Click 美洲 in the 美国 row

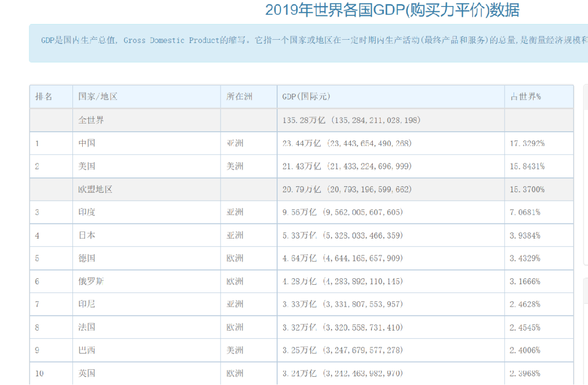pyautogui.click(x=235, y=166)
